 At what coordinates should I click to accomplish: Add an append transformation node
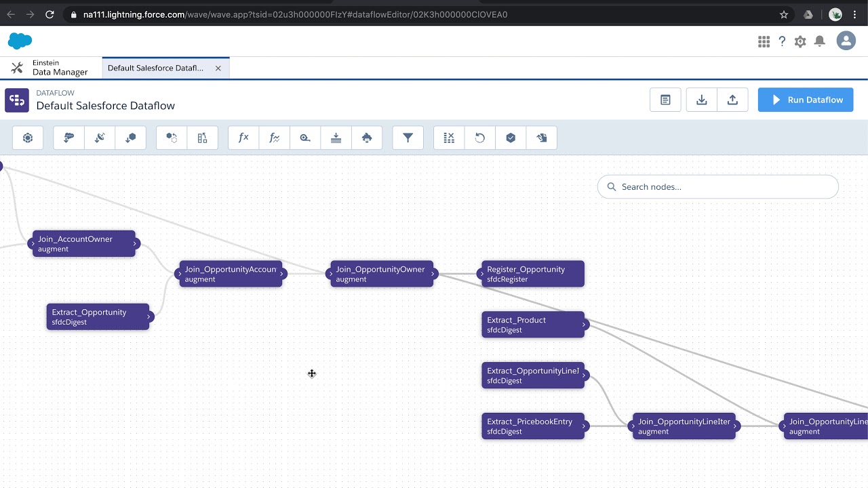point(172,138)
